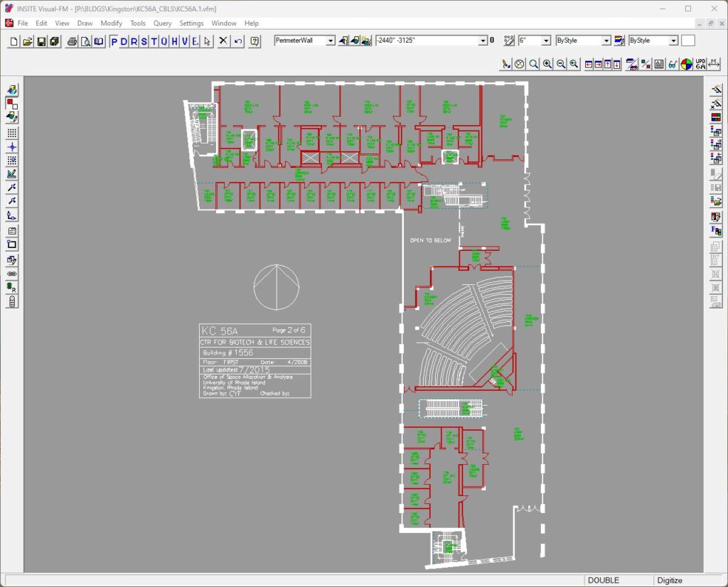Viewport: 728px width, 587px height.
Task: Click the Undo arrow icon
Action: [x=238, y=41]
